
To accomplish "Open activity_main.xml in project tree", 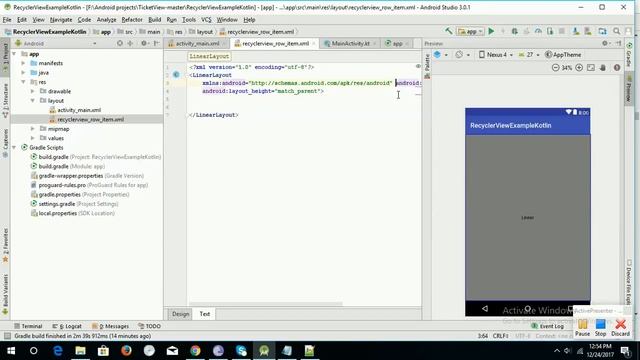I will (79, 110).
